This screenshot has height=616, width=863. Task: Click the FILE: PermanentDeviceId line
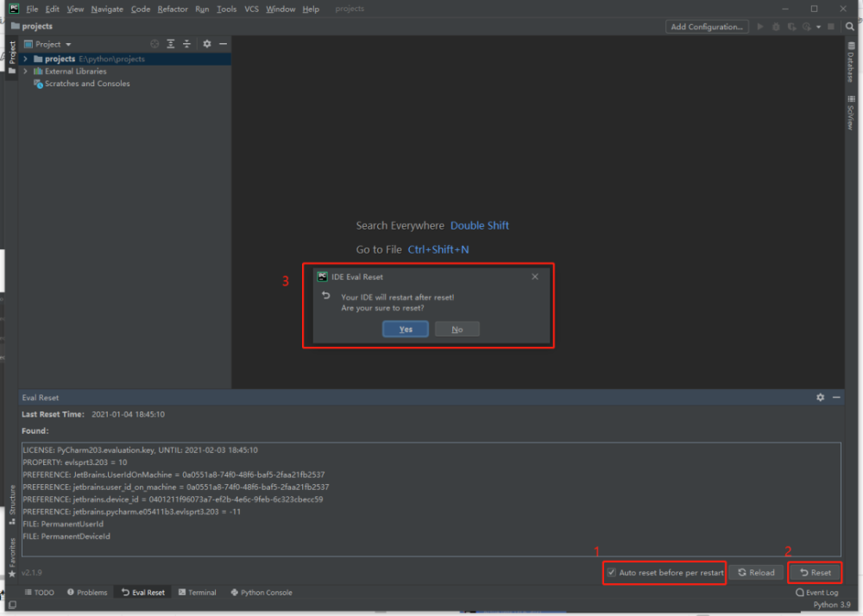(66, 537)
